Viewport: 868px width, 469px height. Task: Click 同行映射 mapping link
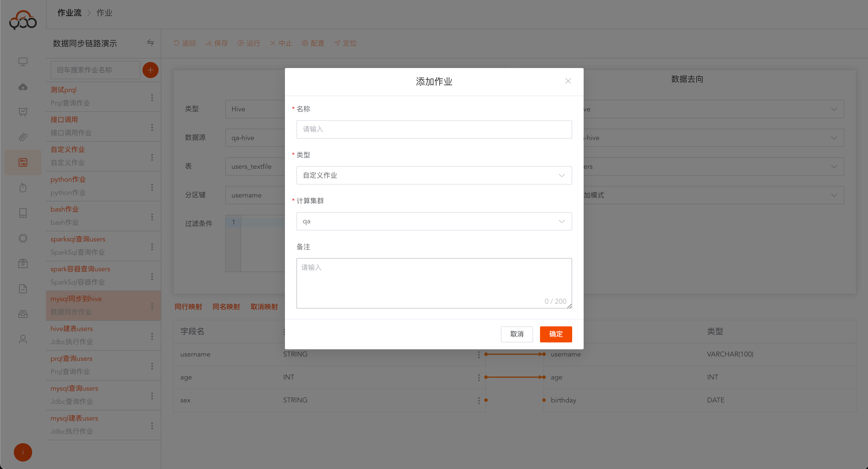click(188, 307)
